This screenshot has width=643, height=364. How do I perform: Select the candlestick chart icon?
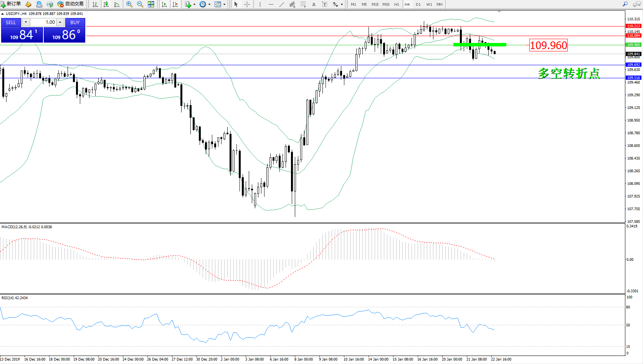(106, 4)
